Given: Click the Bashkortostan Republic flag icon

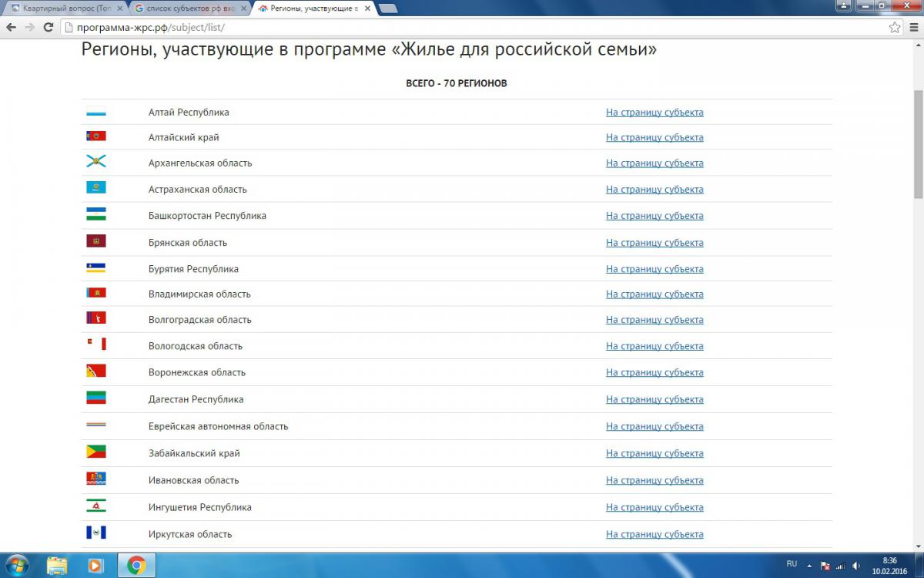Looking at the screenshot, I should pyautogui.click(x=95, y=215).
